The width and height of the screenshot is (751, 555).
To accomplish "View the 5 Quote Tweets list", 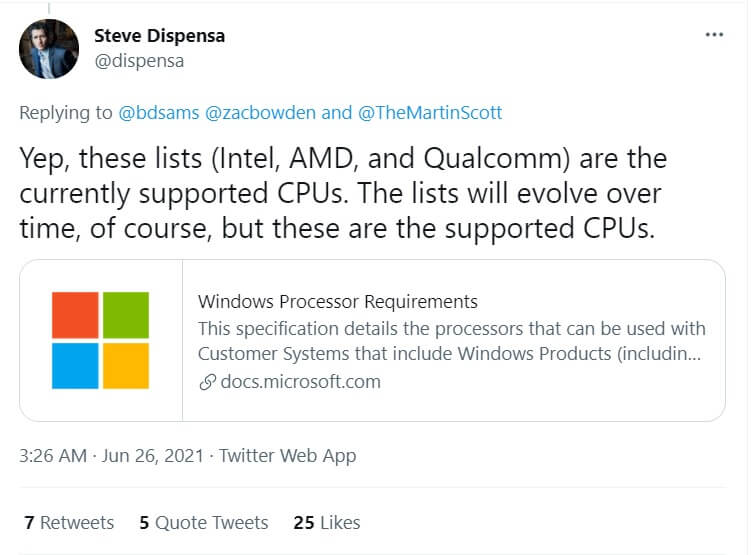I will [x=204, y=522].
